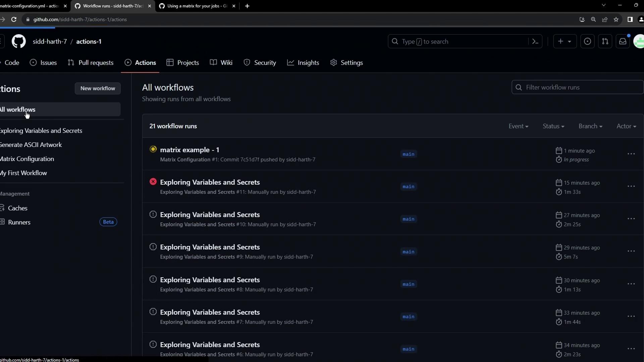Expand the Status filter dropdown
This screenshot has width=644, height=362.
click(553, 126)
